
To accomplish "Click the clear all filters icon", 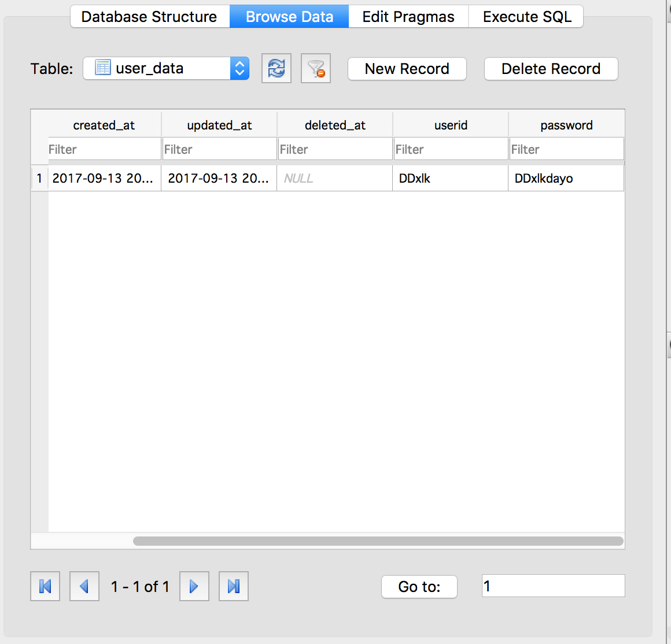I will (316, 69).
